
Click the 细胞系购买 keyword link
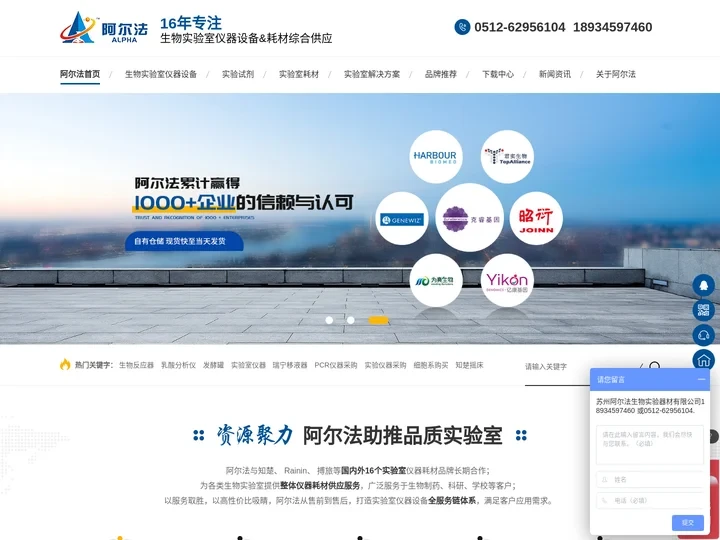[x=431, y=365]
